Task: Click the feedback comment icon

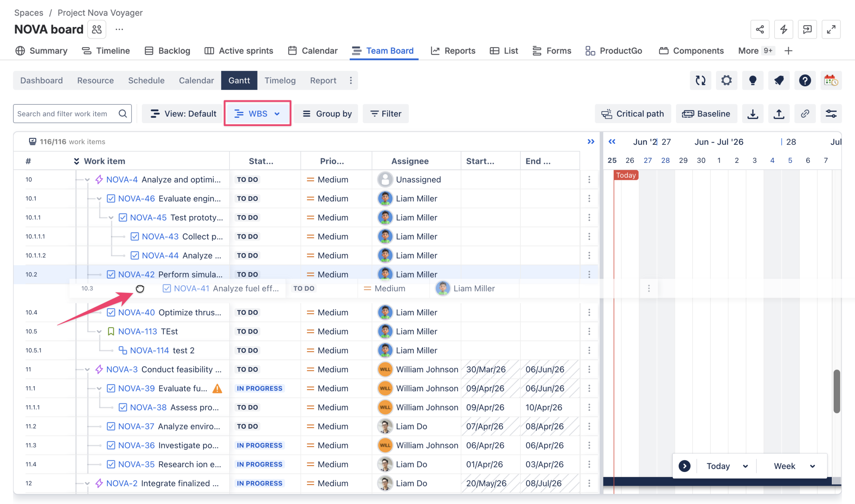Action: coord(807,29)
